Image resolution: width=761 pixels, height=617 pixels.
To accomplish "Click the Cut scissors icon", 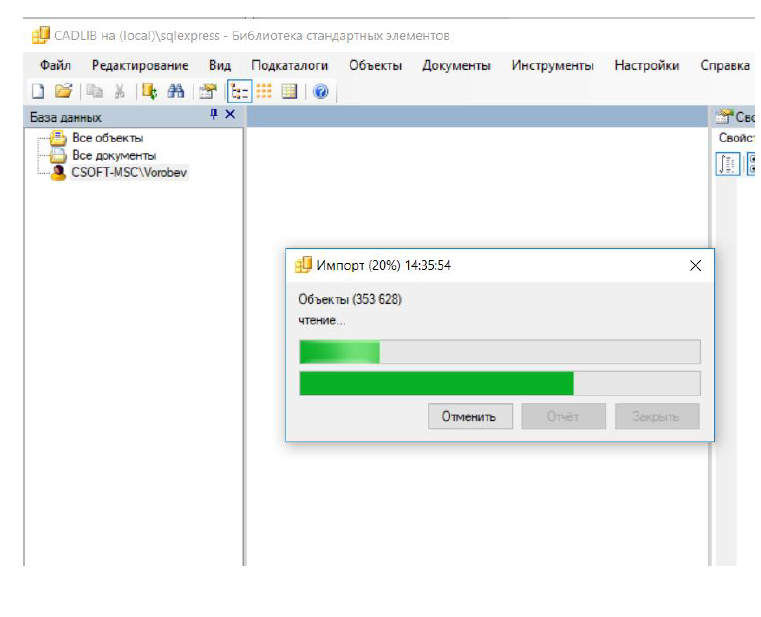I will coord(119,91).
